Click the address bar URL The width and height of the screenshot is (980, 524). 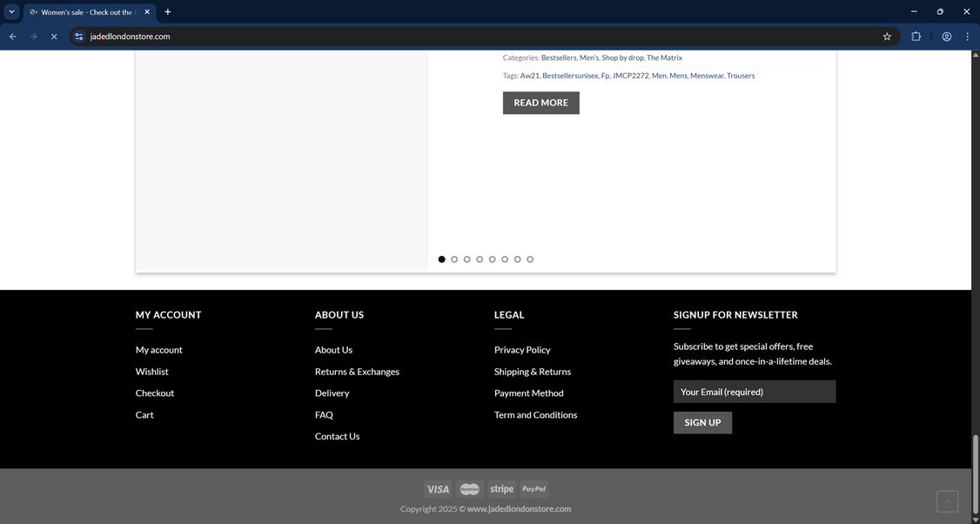coord(130,37)
